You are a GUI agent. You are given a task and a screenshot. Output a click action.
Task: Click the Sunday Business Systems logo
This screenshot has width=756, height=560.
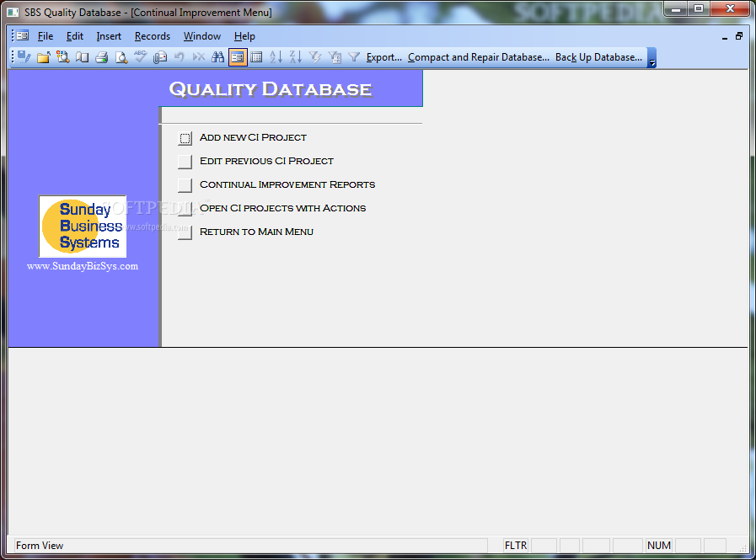83,227
